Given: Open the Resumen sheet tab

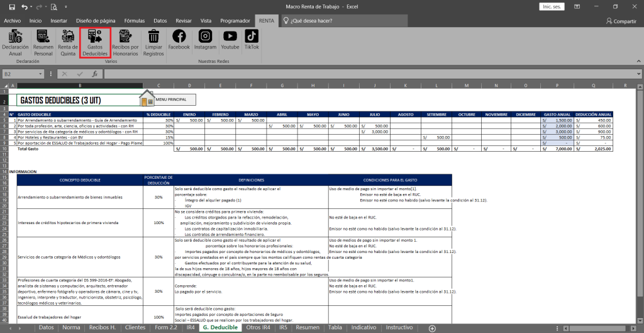Looking at the screenshot, I should pos(308,328).
